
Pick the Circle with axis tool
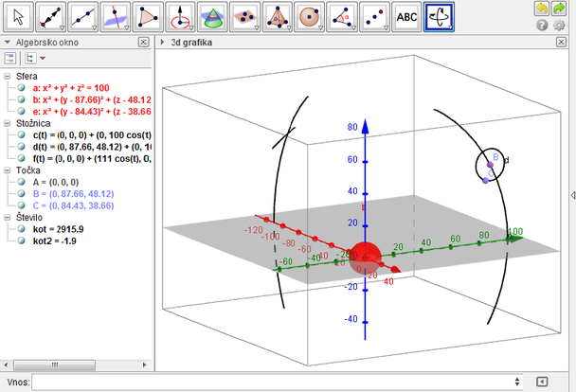(180, 17)
